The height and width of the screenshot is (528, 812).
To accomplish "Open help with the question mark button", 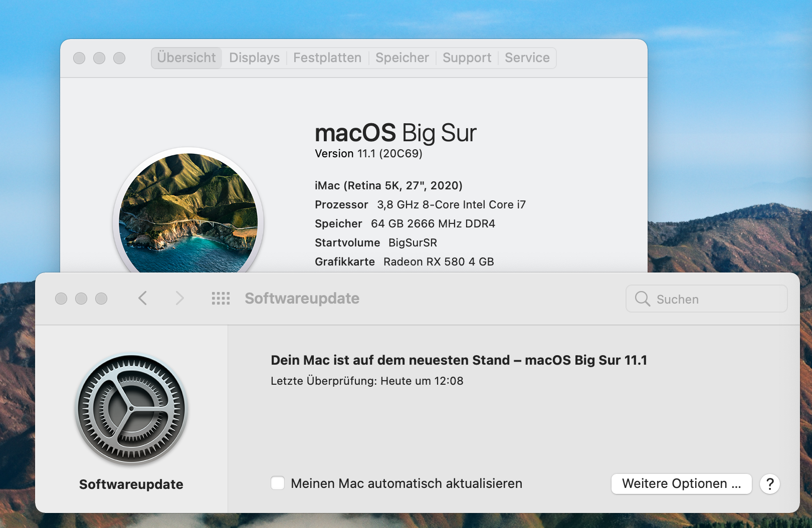I will click(x=770, y=484).
